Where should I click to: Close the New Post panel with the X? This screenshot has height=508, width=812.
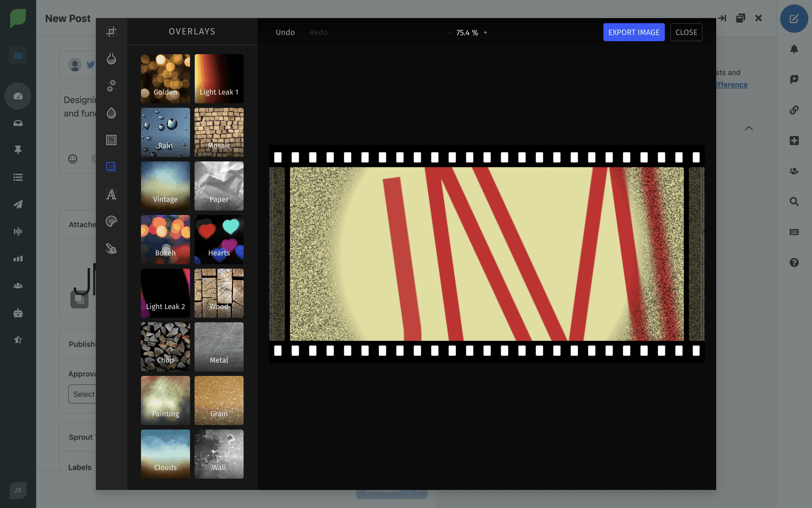(758, 18)
